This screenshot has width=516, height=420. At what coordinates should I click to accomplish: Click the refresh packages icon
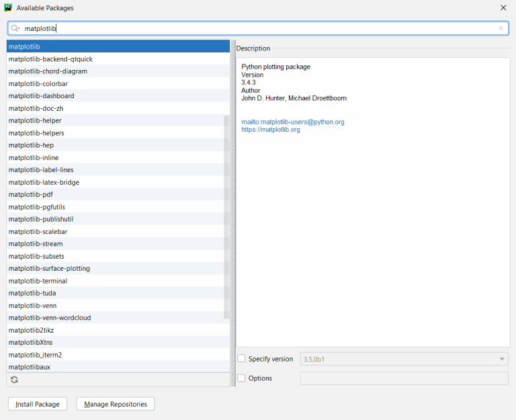[14, 380]
